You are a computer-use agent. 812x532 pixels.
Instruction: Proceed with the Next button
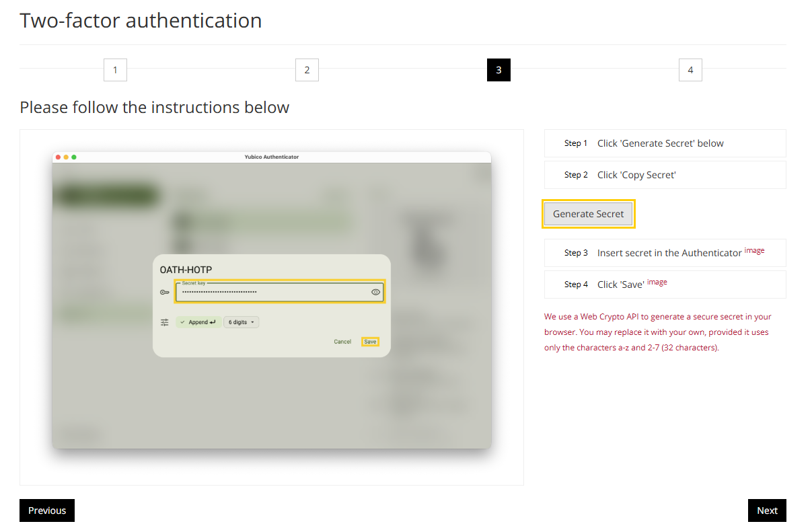[x=767, y=510]
